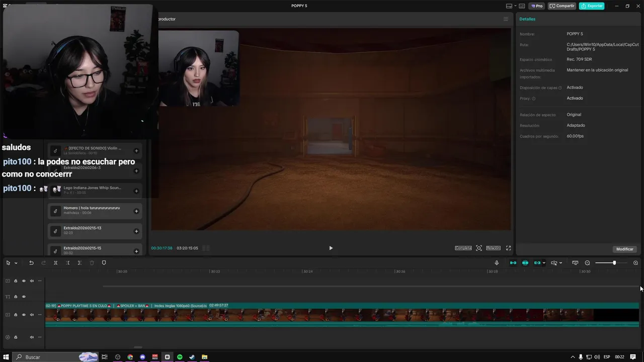The height and width of the screenshot is (362, 644).
Task: Open more options for the main video track
Action: [40, 315]
